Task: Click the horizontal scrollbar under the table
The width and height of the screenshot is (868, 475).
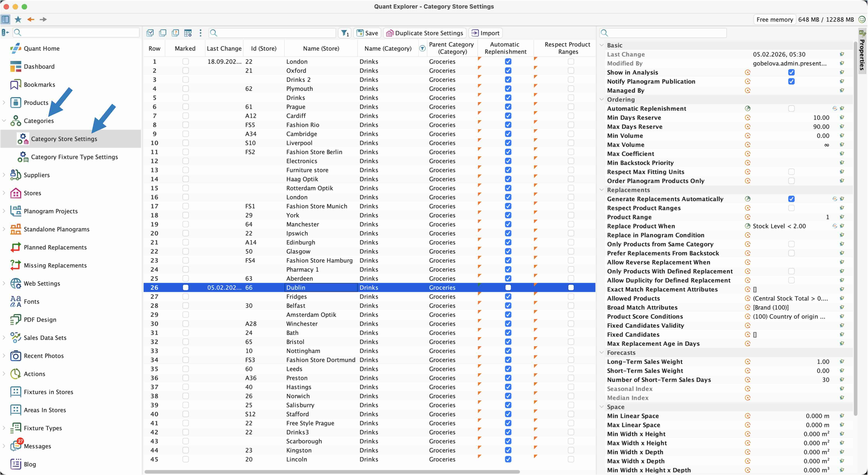Action: (332, 471)
